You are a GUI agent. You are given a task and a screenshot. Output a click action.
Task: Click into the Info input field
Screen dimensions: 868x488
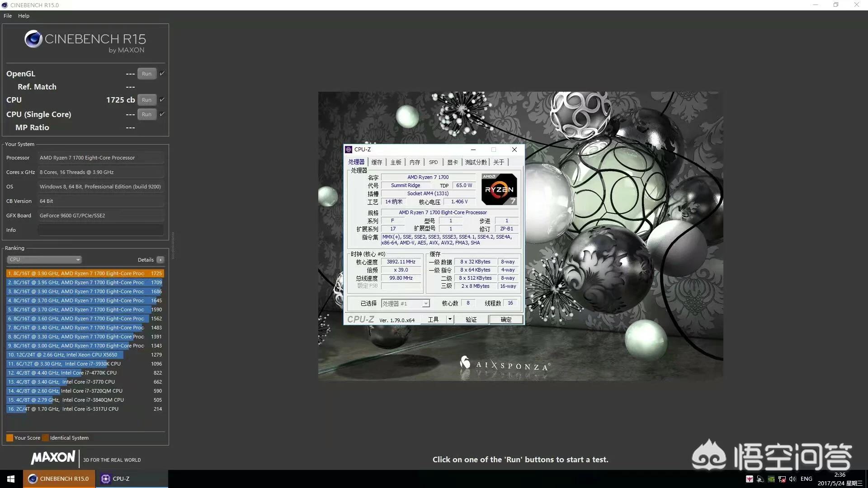pyautogui.click(x=100, y=230)
